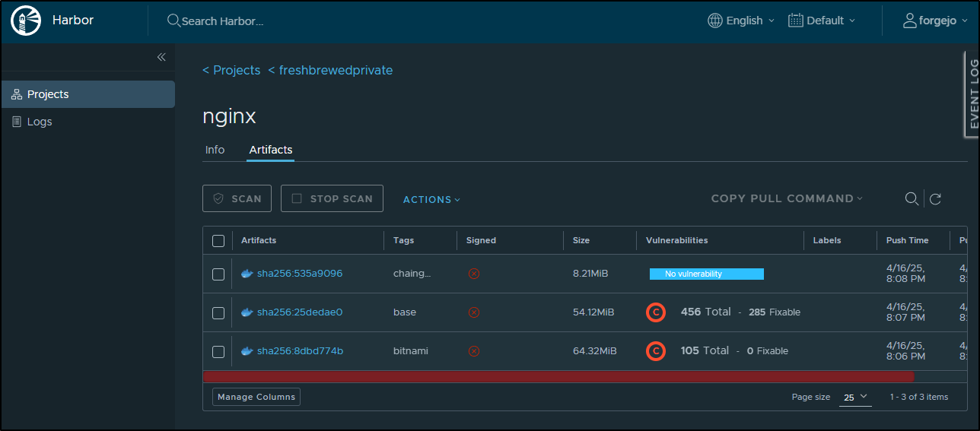Click the No vulnerability blue bar
This screenshot has height=431, width=980.
click(707, 274)
